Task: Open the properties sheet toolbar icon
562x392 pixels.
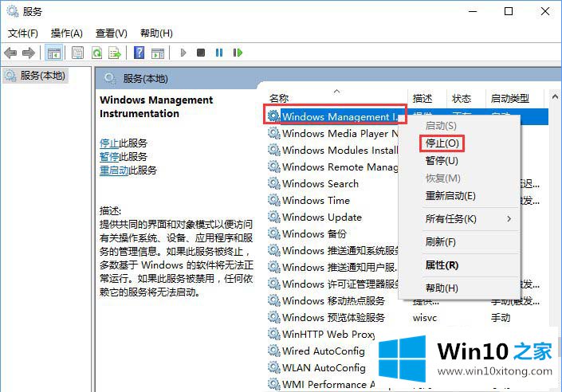Action: point(77,53)
